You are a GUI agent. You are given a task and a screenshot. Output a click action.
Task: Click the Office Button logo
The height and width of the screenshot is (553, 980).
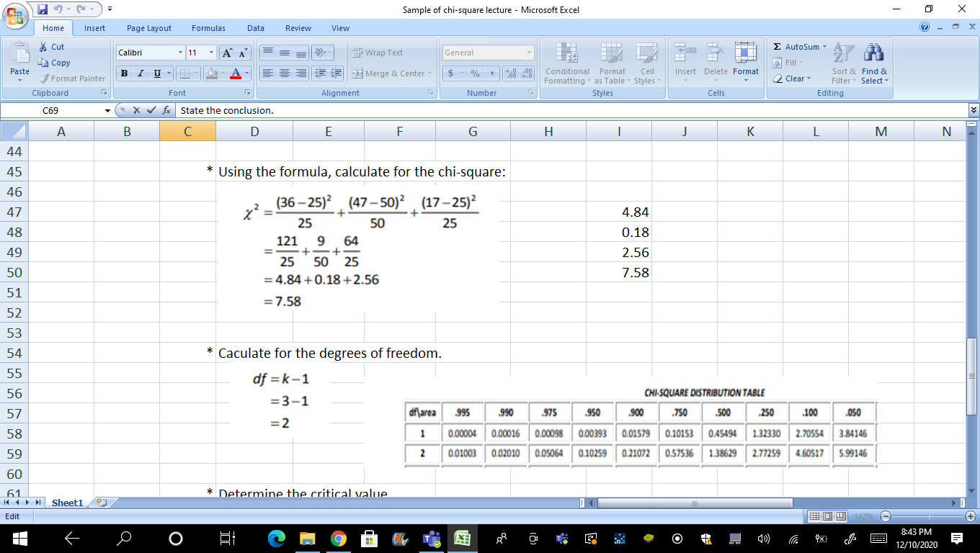coord(17,17)
